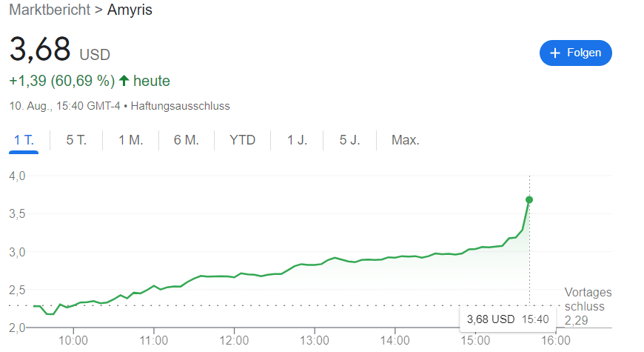Click the green upward arrow icon beside heute
Image resolution: width=644 pixels, height=352 pixels.
[124, 81]
